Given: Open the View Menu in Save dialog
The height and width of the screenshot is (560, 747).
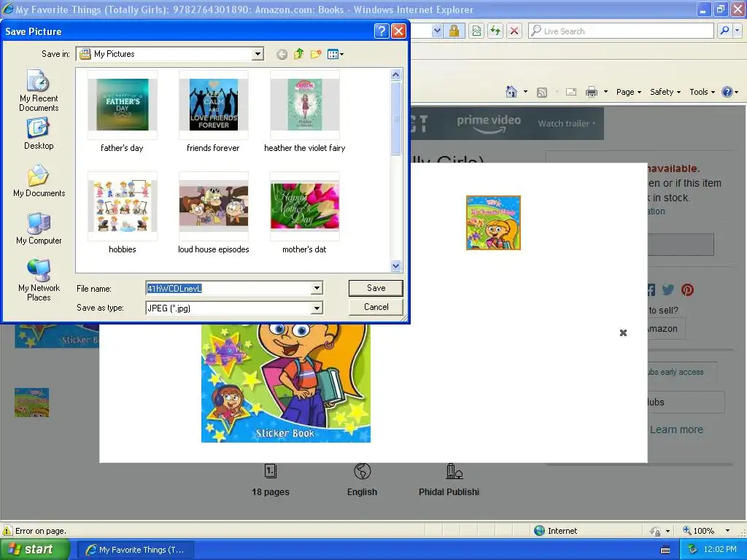Looking at the screenshot, I should pos(336,54).
